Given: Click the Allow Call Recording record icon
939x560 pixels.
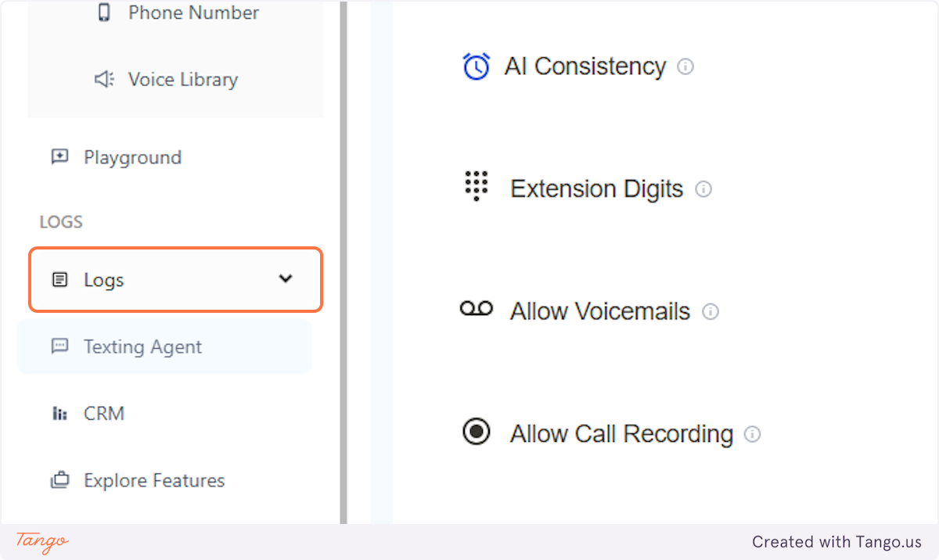Looking at the screenshot, I should [x=476, y=431].
